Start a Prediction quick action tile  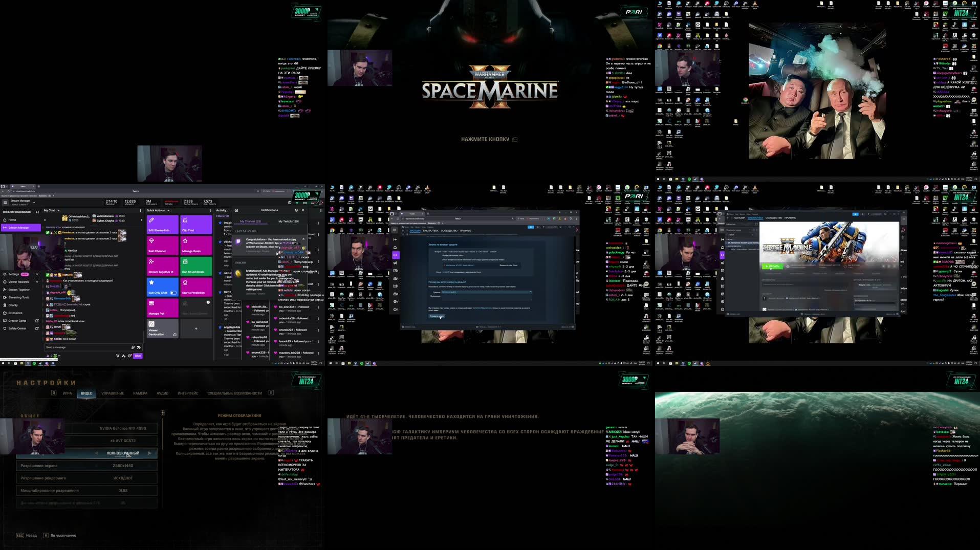(196, 287)
